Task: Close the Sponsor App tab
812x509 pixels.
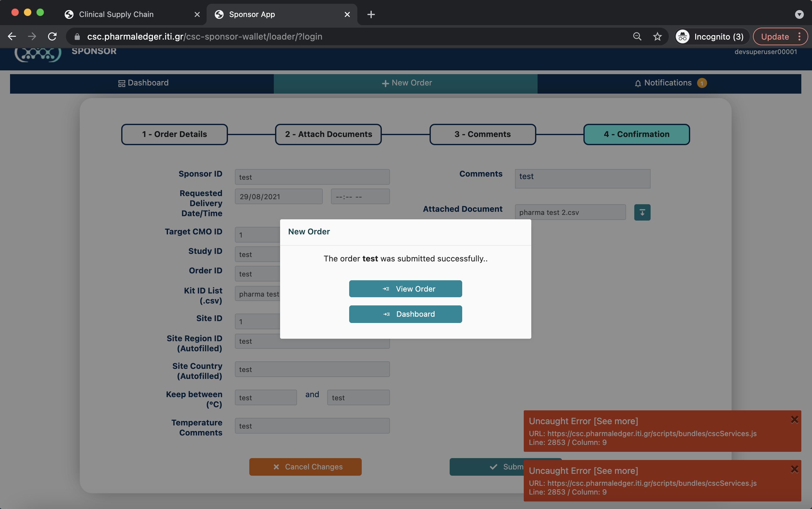Action: (347, 14)
